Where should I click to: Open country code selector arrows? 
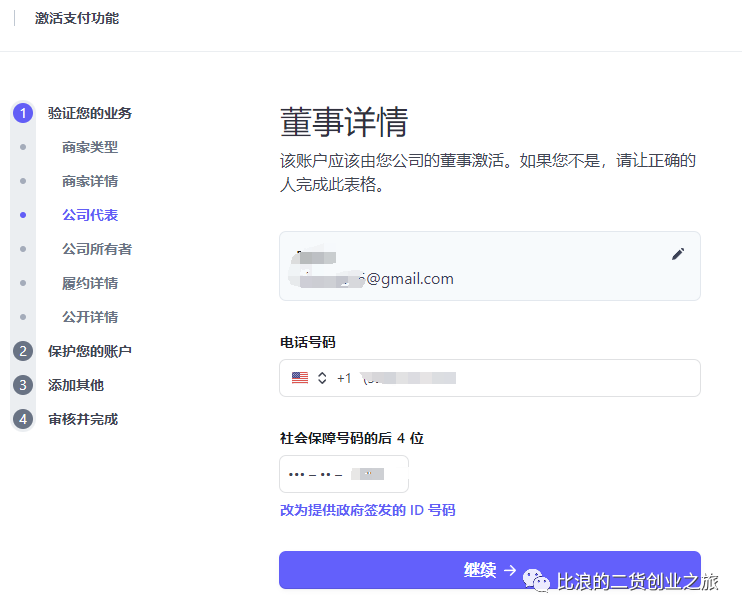[322, 378]
